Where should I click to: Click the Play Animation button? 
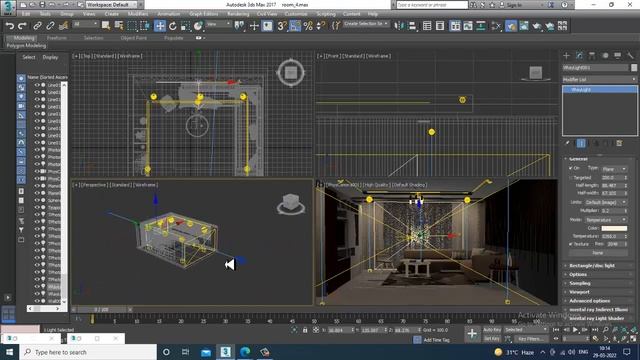pyautogui.click(x=575, y=329)
